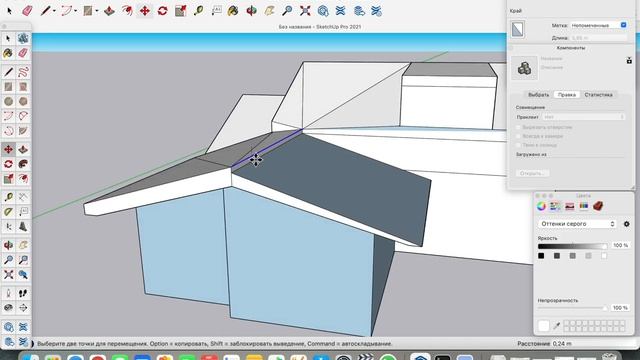Click the 'Открыть...' button
Image resolution: width=640 pixels, height=360 pixels.
click(532, 173)
